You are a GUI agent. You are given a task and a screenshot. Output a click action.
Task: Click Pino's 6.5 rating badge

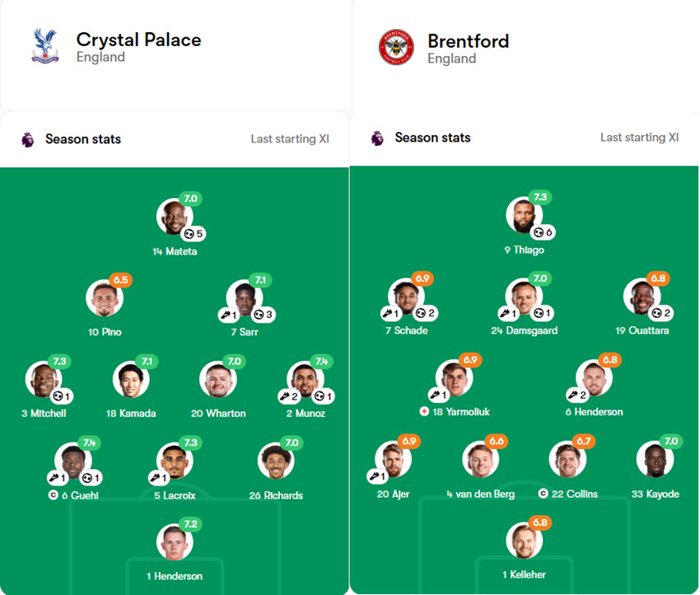click(119, 280)
